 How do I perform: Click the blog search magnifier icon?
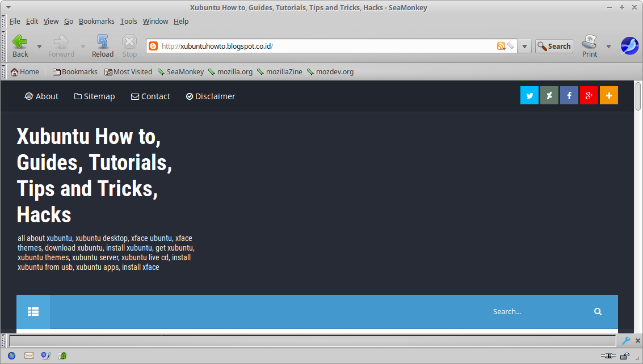point(598,311)
